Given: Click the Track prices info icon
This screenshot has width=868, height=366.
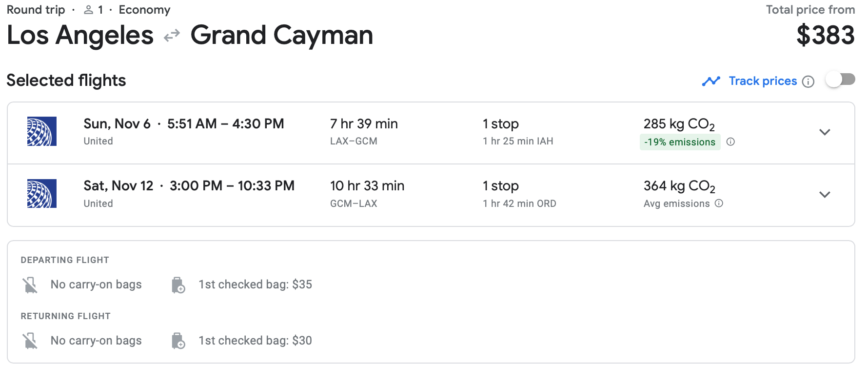Looking at the screenshot, I should point(808,81).
